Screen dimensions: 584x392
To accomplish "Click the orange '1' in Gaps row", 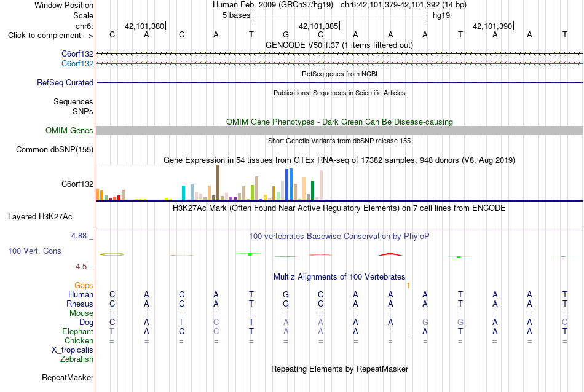I will [x=409, y=286].
